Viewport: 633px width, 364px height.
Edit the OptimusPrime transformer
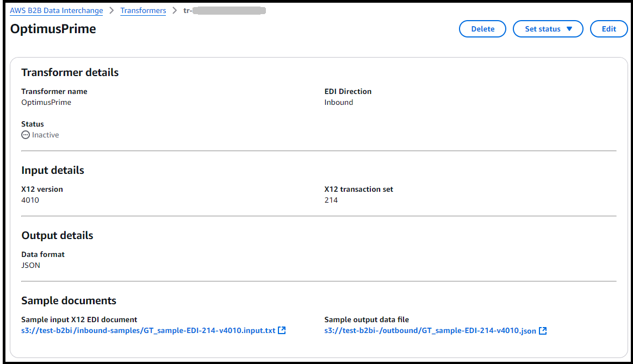pos(609,29)
